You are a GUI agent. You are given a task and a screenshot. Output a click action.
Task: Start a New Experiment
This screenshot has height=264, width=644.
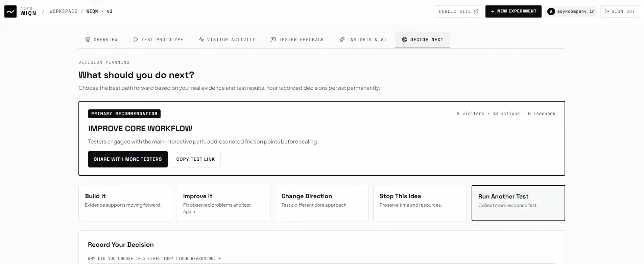514,11
